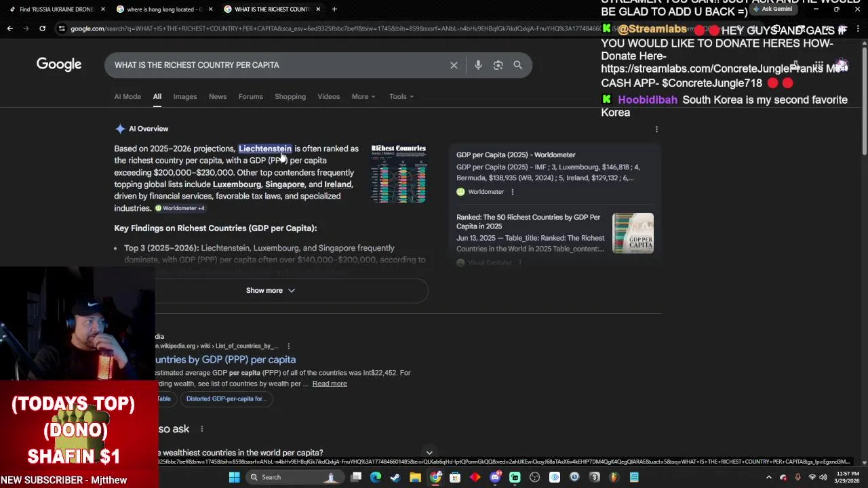Open the Windows Start menu
This screenshot has height=488, width=868.
[x=234, y=477]
